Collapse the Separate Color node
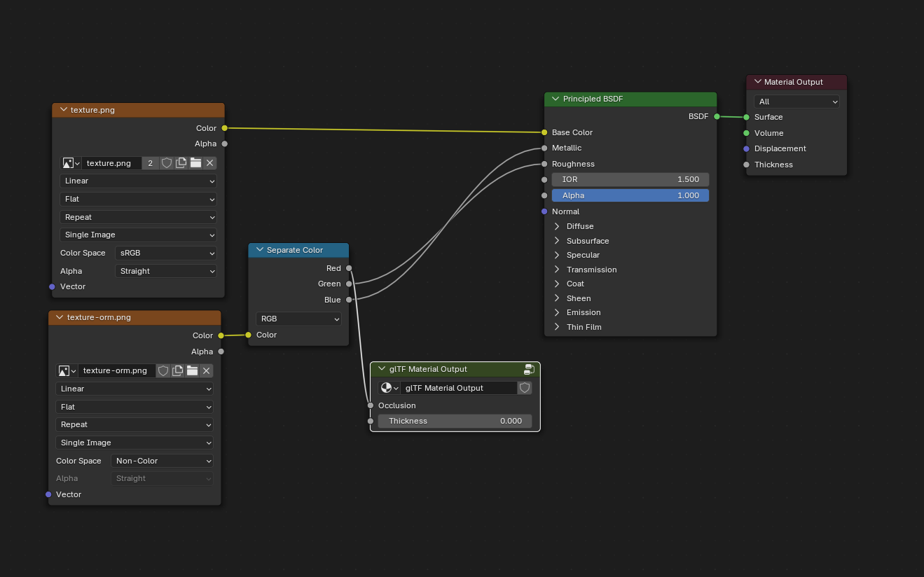 point(260,250)
